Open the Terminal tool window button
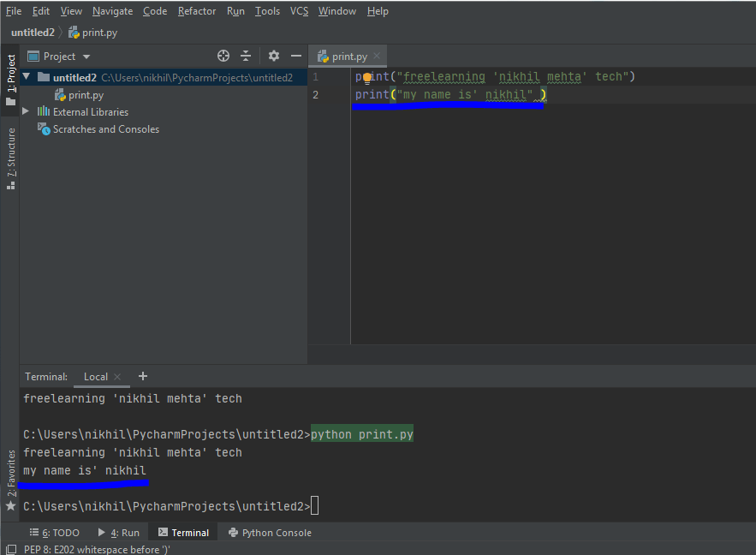Image resolution: width=756 pixels, height=555 pixels. (184, 533)
